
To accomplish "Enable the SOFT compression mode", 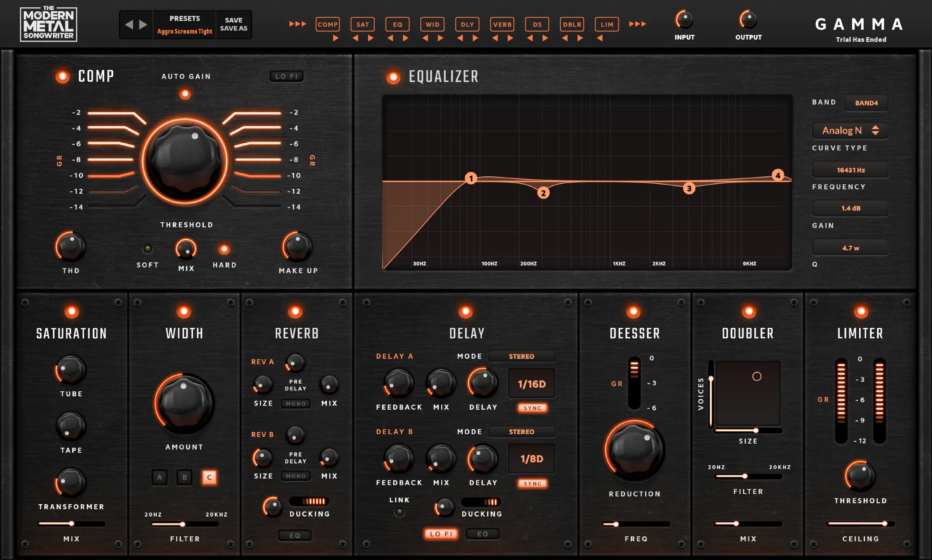I will (148, 249).
